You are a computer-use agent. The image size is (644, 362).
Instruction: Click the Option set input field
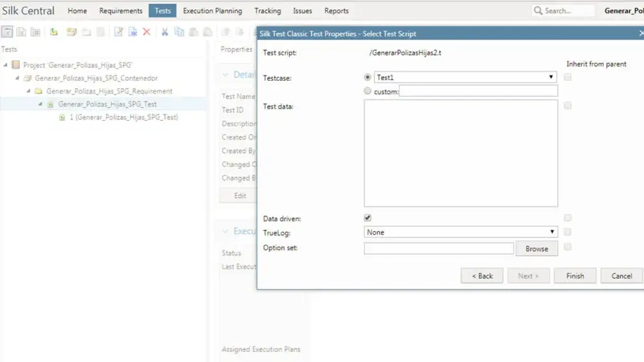(438, 248)
